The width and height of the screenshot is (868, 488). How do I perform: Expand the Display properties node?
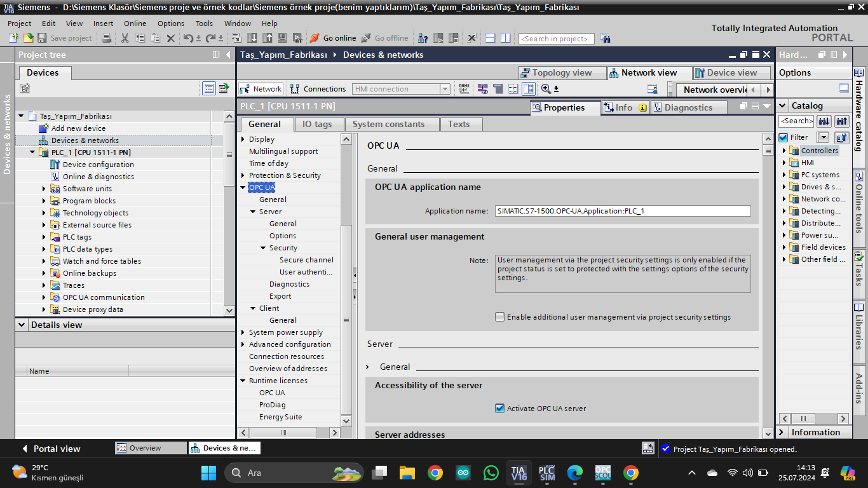tap(243, 139)
